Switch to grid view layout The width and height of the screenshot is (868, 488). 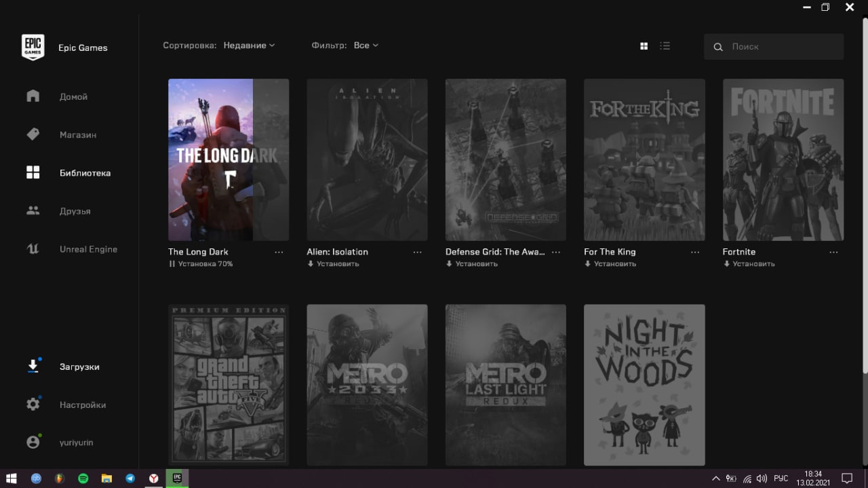click(x=644, y=46)
